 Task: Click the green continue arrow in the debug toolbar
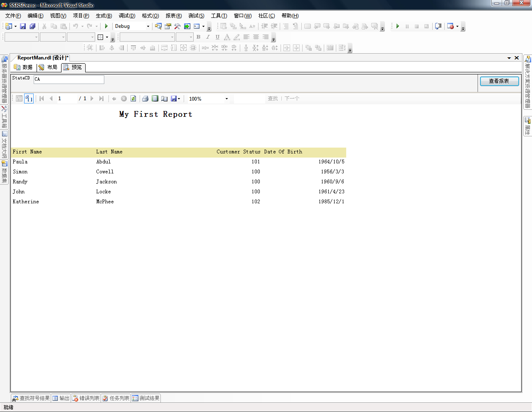397,26
